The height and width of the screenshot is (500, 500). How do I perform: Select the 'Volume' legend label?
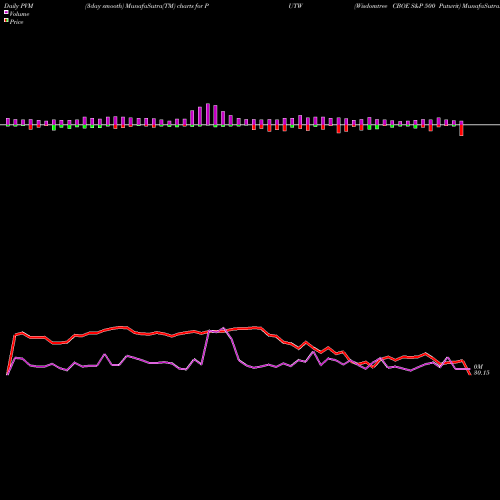pyautogui.click(x=19, y=14)
